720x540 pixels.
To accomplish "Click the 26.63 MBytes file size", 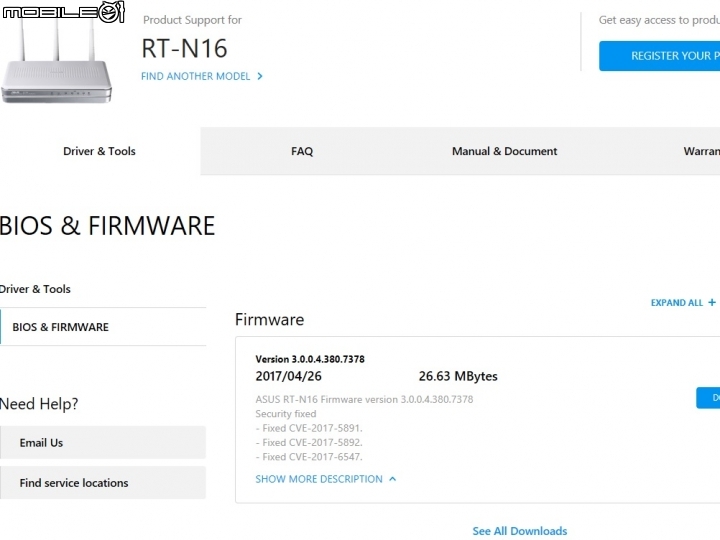I will click(x=458, y=376).
